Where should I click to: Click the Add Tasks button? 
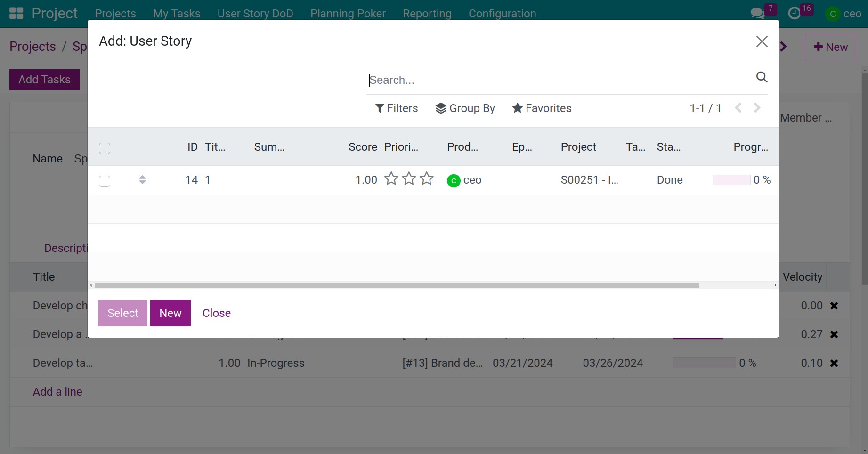click(45, 80)
